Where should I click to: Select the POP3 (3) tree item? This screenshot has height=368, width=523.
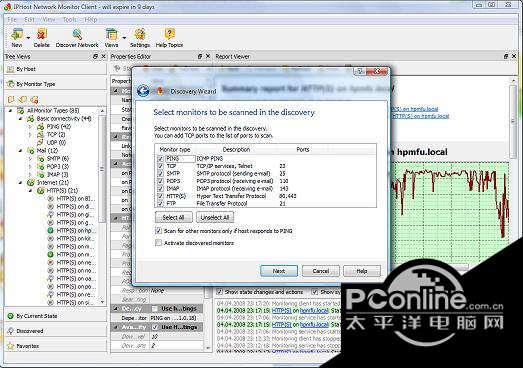coord(58,167)
